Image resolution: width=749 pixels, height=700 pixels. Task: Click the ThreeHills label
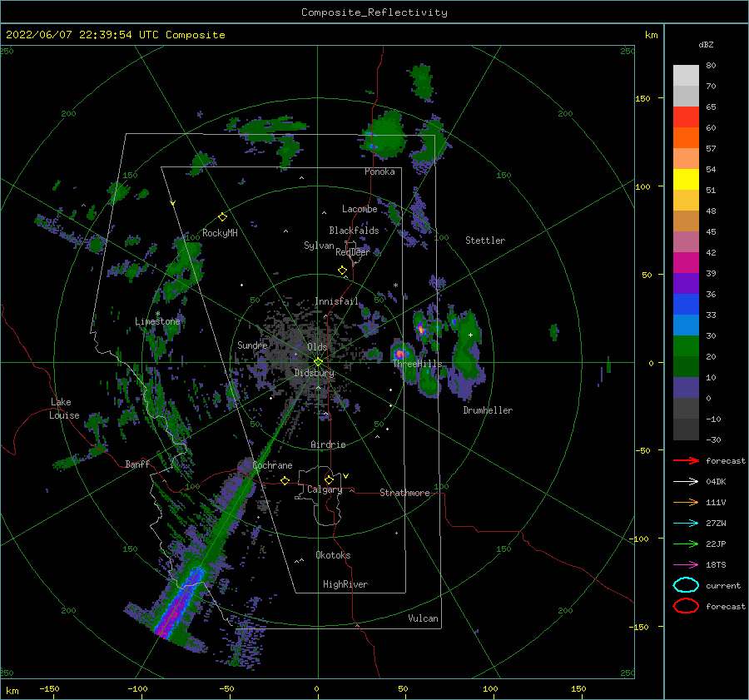[418, 364]
